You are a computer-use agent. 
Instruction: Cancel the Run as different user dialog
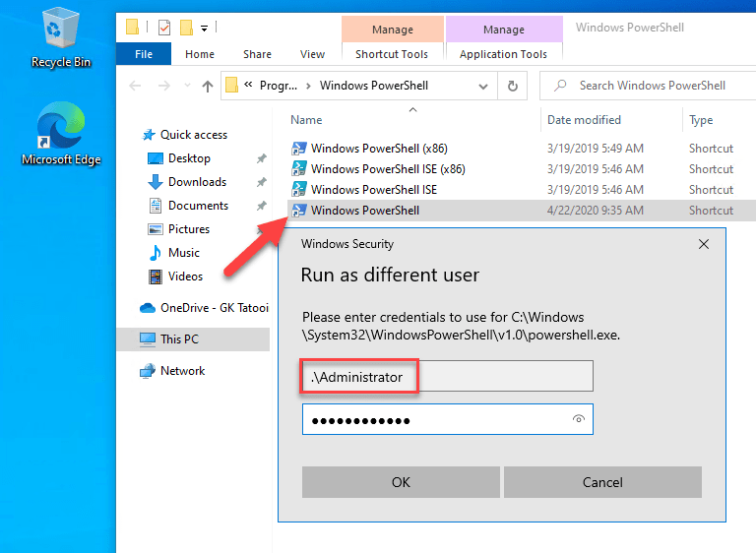pyautogui.click(x=602, y=482)
